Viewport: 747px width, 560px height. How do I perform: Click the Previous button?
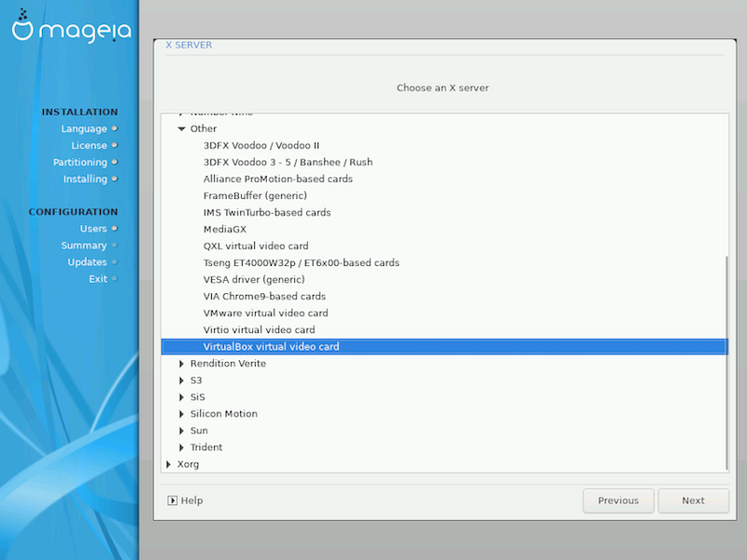pyautogui.click(x=618, y=500)
